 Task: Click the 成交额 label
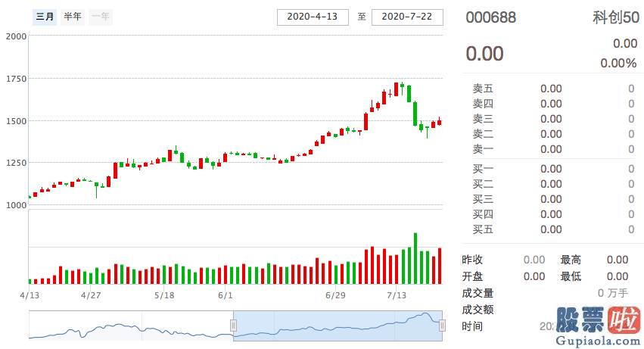point(478,310)
